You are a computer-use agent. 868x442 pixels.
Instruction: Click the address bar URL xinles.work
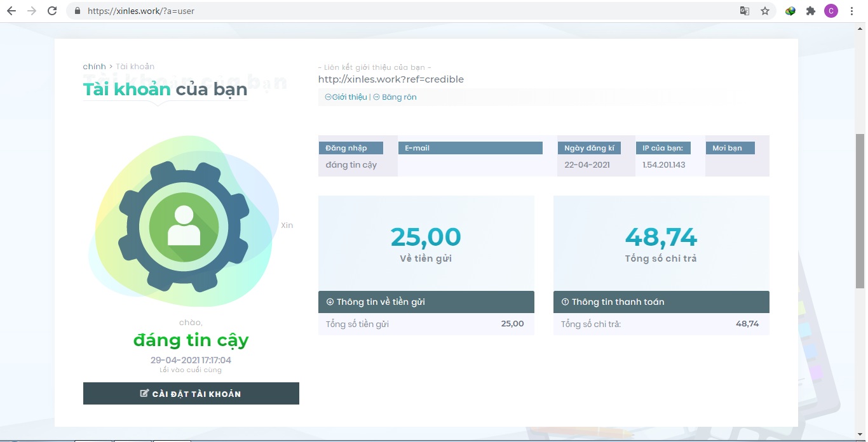[x=141, y=11]
